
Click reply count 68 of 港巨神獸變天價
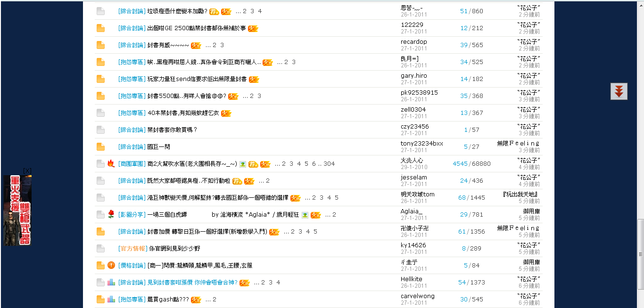[x=462, y=198]
